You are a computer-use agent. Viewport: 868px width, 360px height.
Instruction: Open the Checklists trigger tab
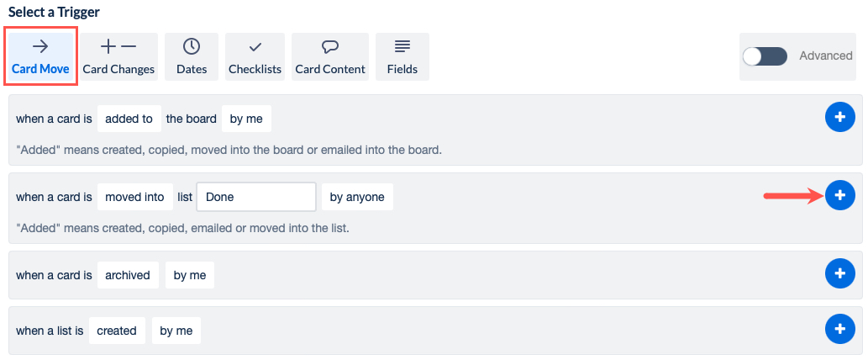click(255, 56)
